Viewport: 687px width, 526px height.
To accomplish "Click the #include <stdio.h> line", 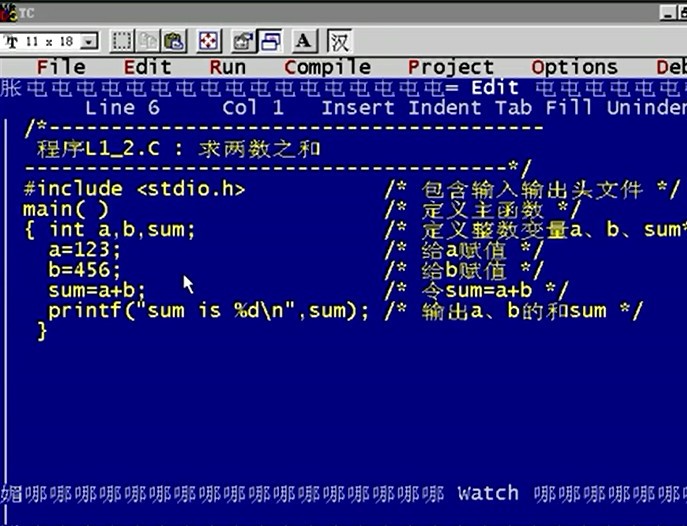I will [134, 189].
